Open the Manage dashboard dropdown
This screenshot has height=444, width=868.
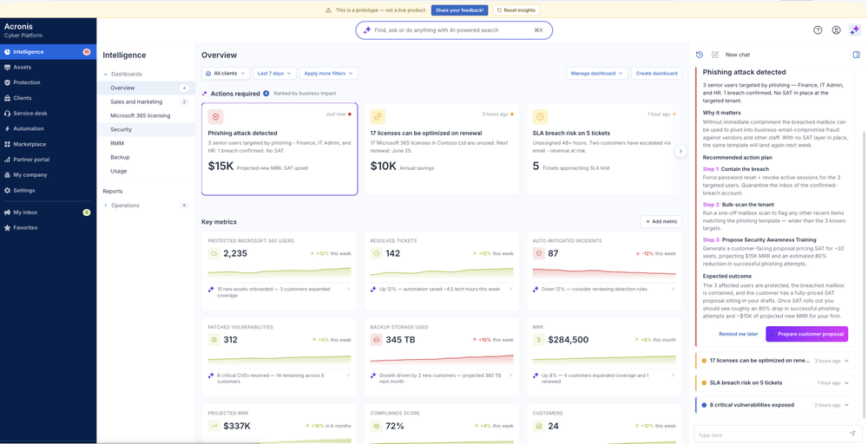(597, 74)
